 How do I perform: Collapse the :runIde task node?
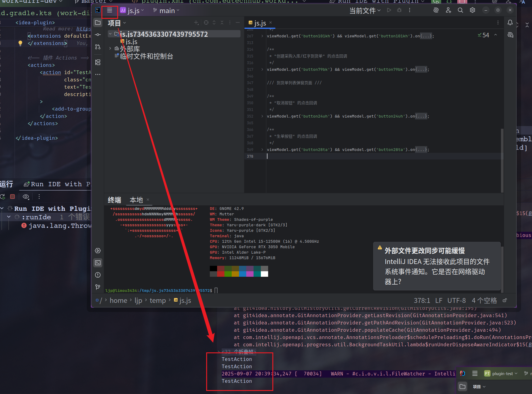point(9,217)
